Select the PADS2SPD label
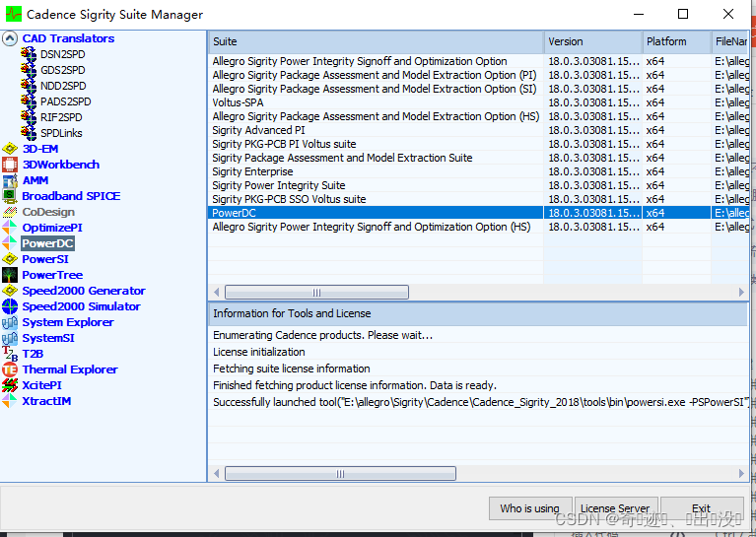 point(66,101)
